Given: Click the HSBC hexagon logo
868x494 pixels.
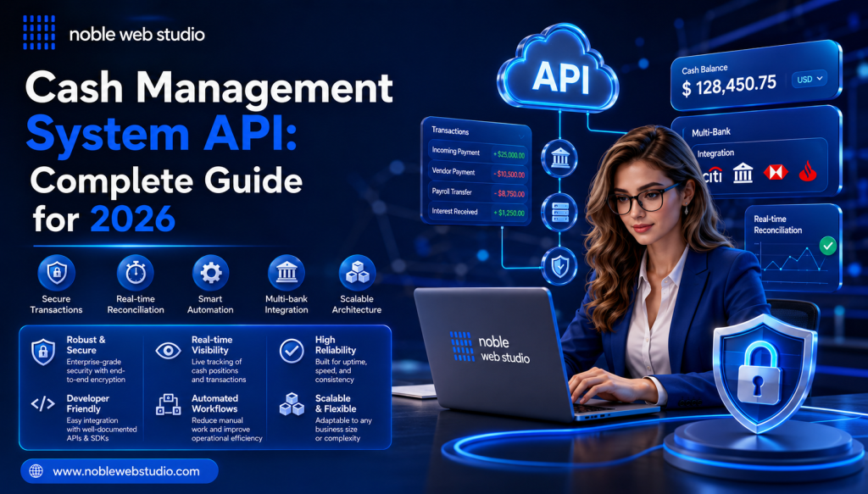Looking at the screenshot, I should click(x=776, y=173).
